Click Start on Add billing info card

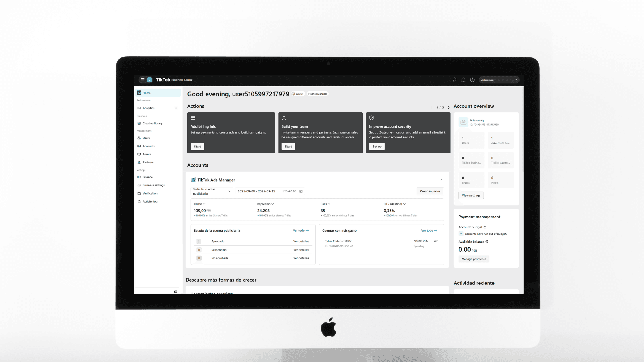197,147
